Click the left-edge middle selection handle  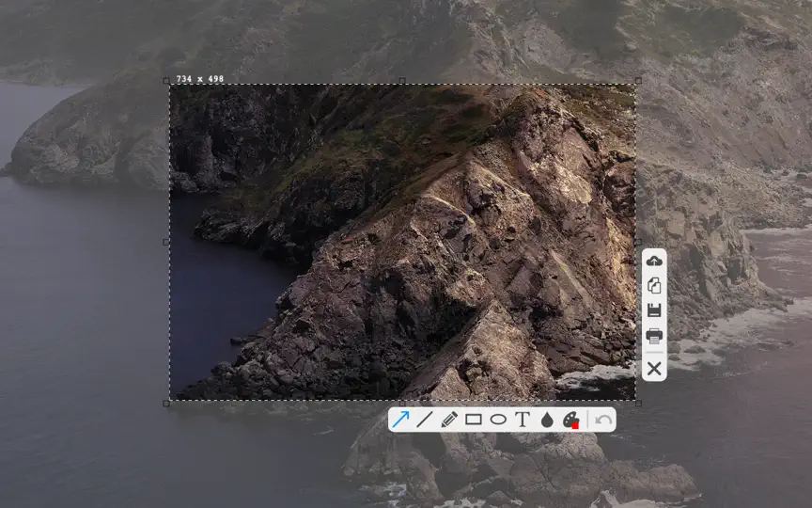point(166,242)
